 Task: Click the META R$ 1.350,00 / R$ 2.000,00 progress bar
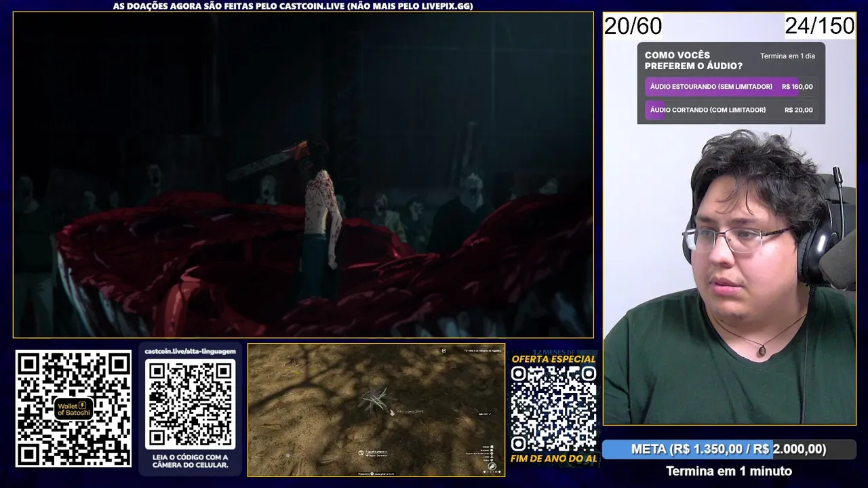click(x=729, y=449)
